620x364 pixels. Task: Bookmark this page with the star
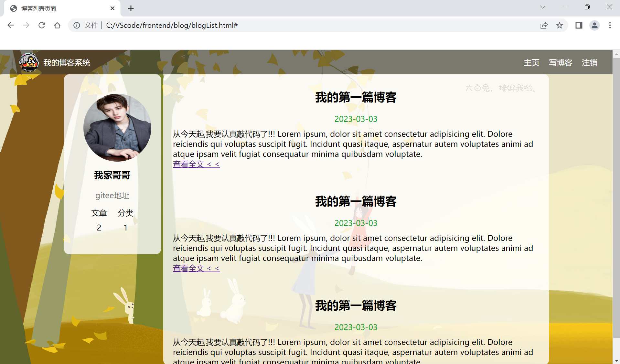(x=560, y=25)
